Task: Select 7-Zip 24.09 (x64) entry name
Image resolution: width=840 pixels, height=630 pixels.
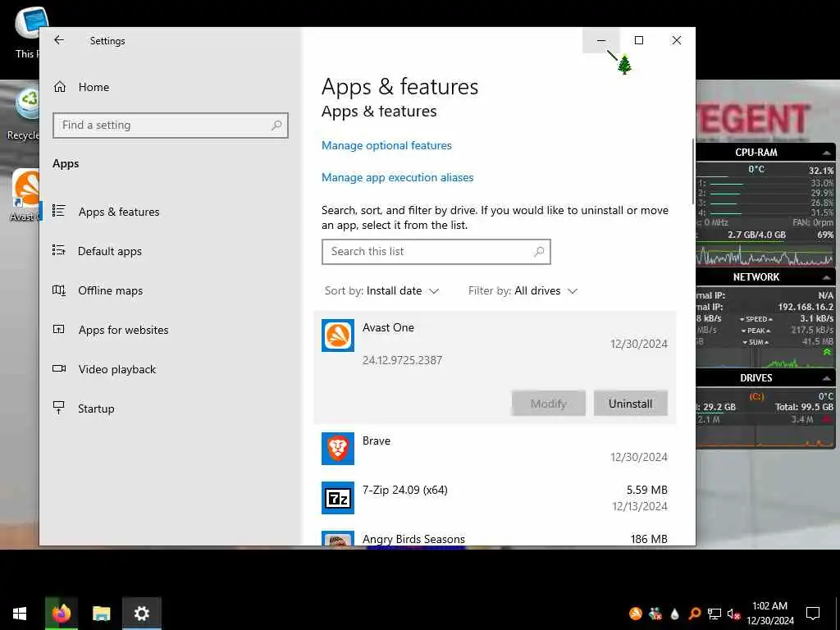Action: [405, 490]
